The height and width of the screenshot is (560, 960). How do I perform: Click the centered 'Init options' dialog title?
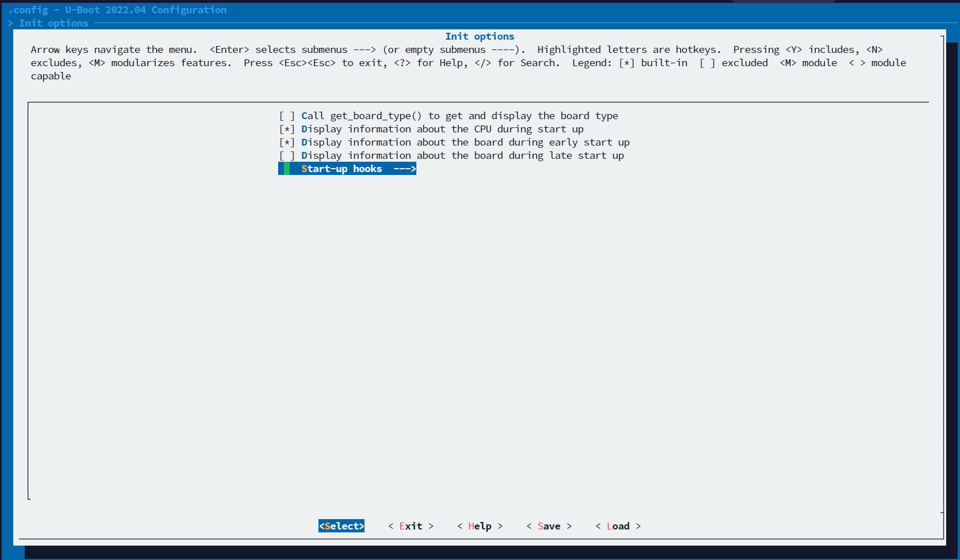pos(480,36)
